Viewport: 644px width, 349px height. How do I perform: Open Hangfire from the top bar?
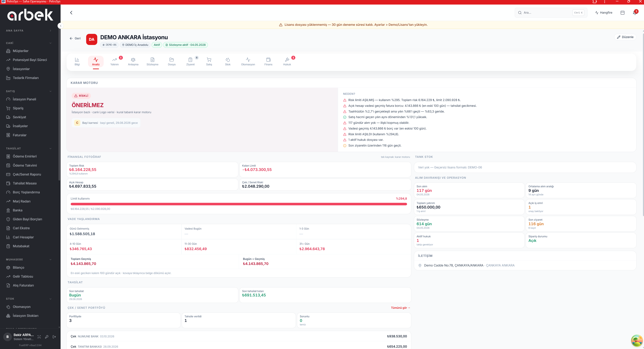click(x=604, y=12)
